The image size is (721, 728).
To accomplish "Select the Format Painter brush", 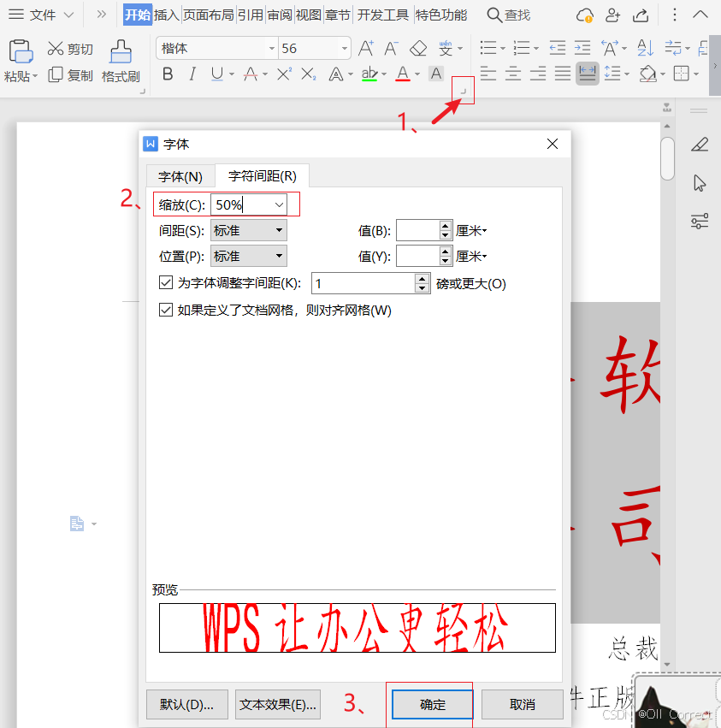I will 121,50.
